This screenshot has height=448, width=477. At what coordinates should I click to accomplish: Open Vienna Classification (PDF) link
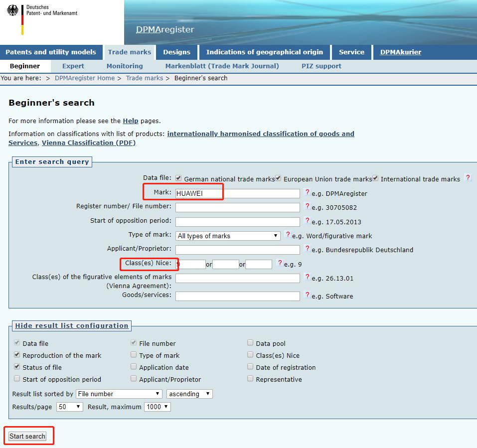click(x=89, y=143)
